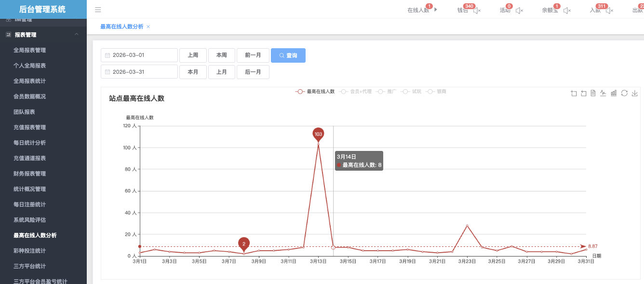The width and height of the screenshot is (644, 284).
Task: Collapse the 报表管理 sidebar section
Action: pos(76,35)
